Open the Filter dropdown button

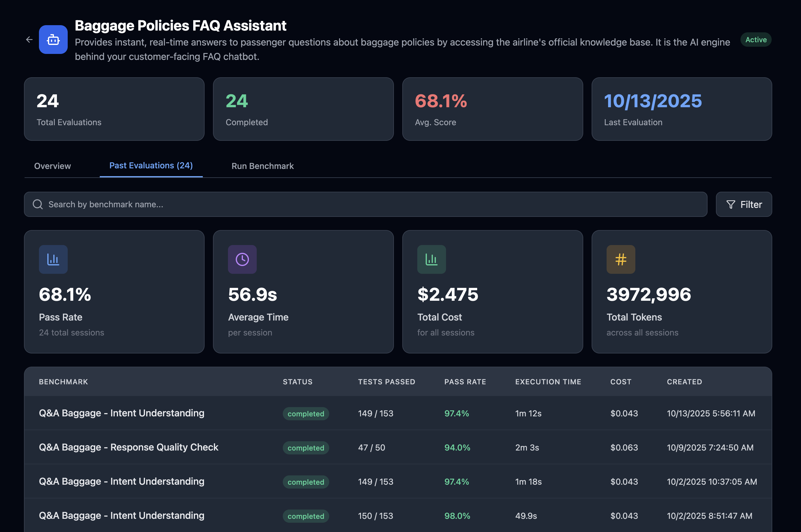(x=744, y=204)
